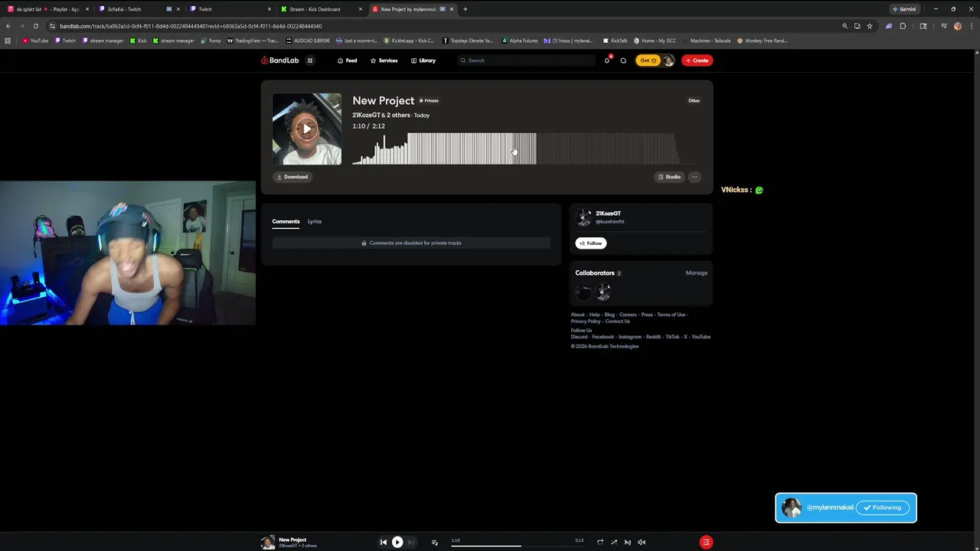Open BandLab's Instagram link
This screenshot has width=980, height=551.
click(630, 337)
